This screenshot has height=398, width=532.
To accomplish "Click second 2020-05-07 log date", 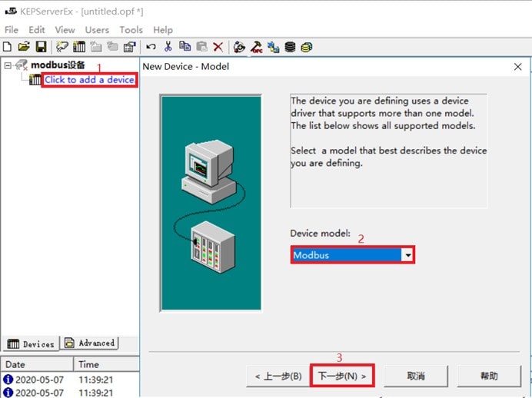I will pos(40,393).
